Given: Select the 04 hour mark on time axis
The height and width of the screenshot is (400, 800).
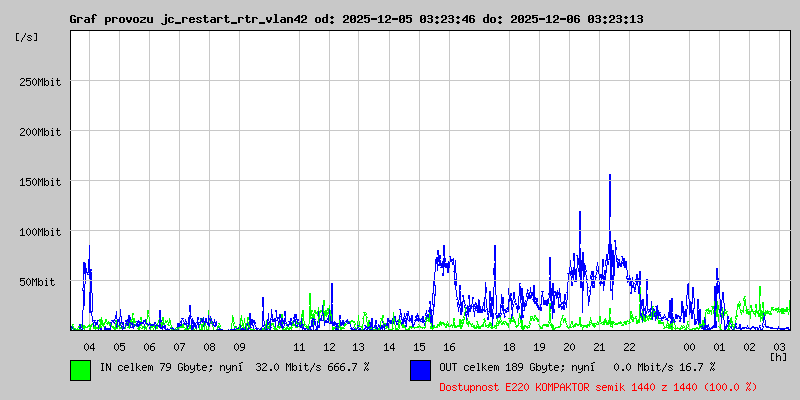Looking at the screenshot, I should pyautogui.click(x=89, y=347).
